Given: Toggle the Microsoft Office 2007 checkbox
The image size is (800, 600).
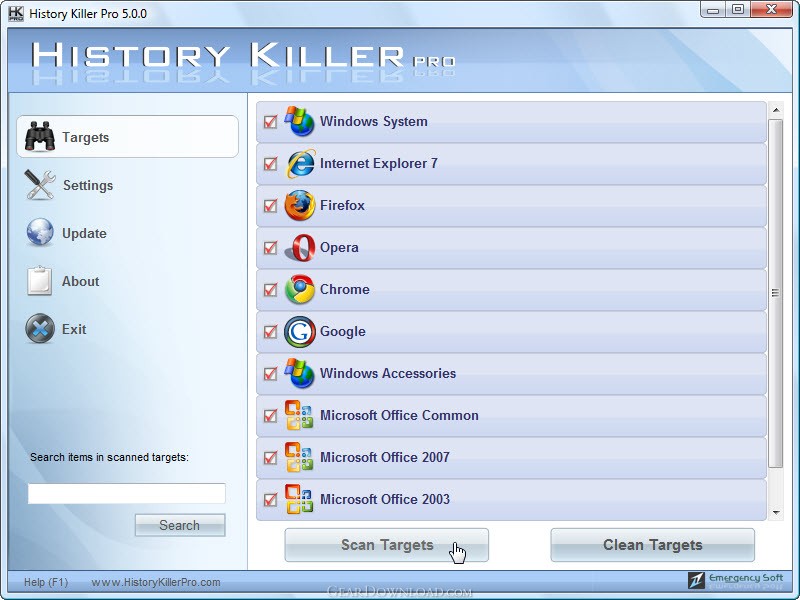Looking at the screenshot, I should click(270, 458).
